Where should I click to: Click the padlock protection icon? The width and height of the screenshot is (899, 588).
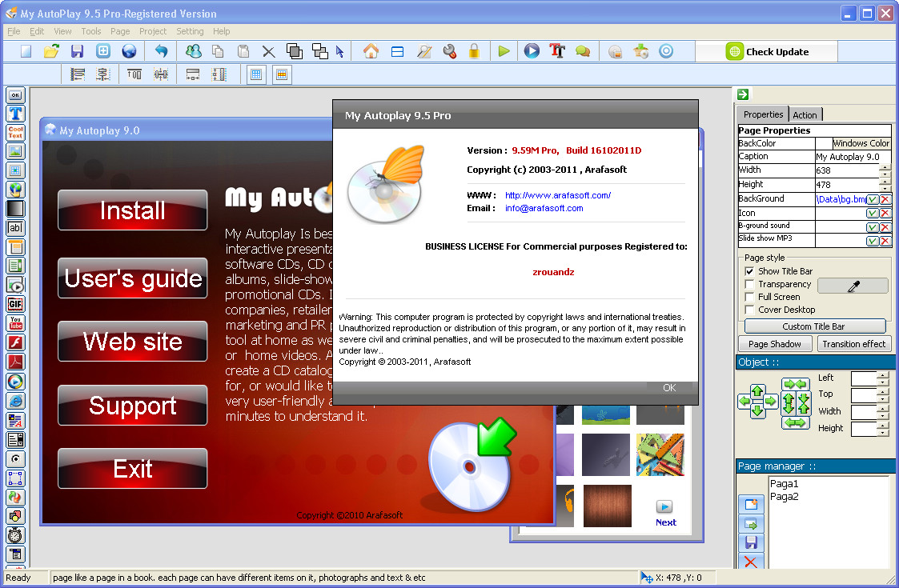(x=474, y=51)
